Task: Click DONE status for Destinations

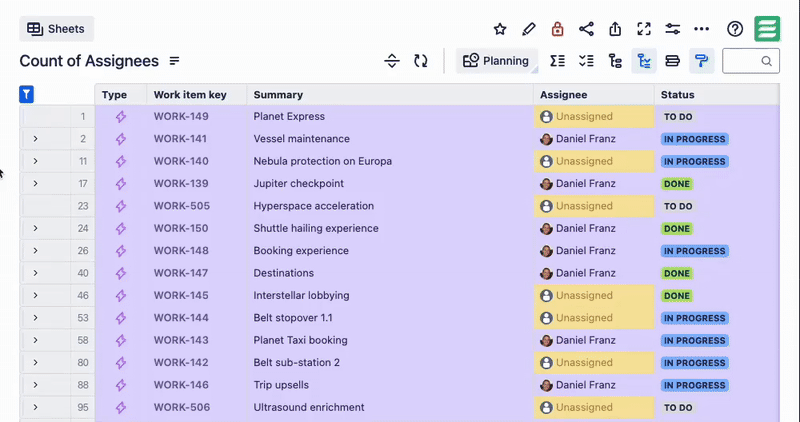Action: click(x=677, y=274)
